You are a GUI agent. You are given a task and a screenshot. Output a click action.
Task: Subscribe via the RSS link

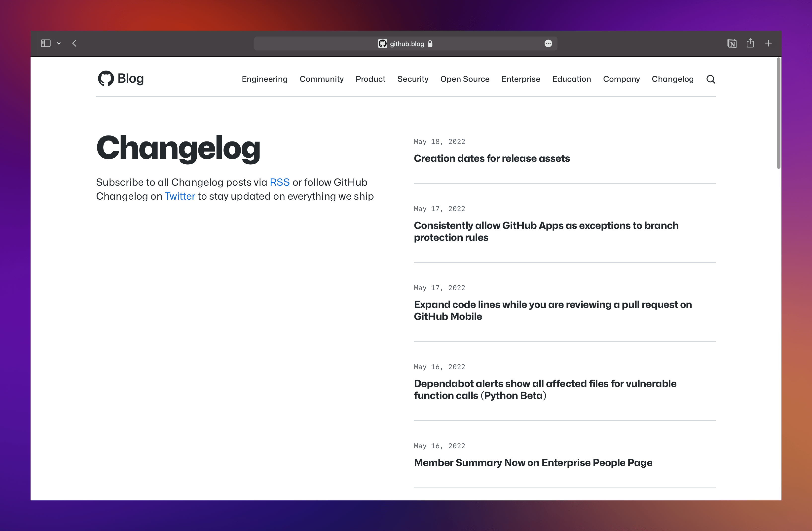click(x=279, y=182)
